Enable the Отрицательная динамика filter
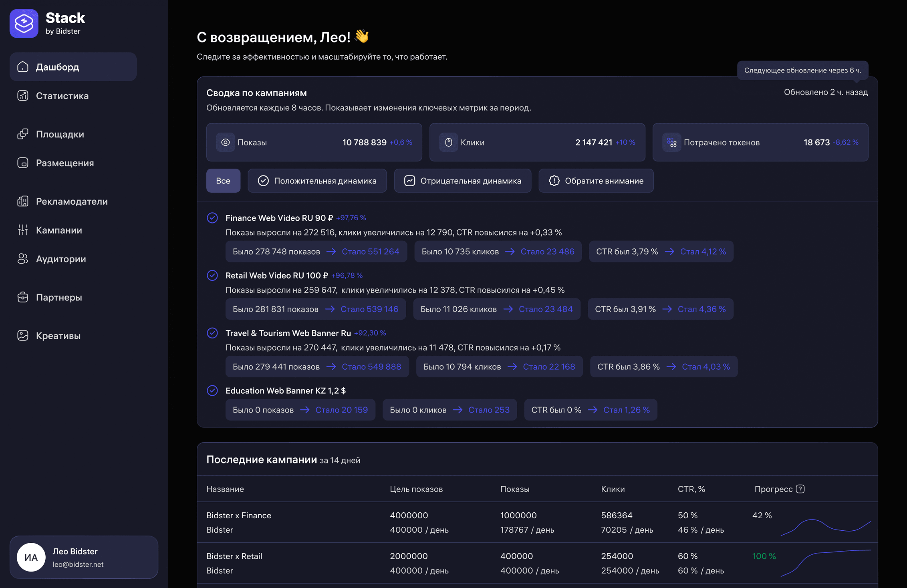The width and height of the screenshot is (907, 588). 462,181
